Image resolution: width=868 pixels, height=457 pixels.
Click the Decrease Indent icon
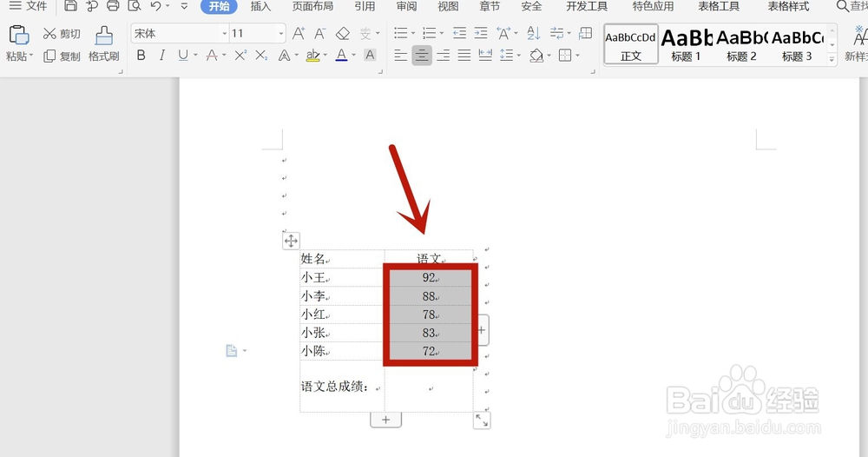point(459,33)
